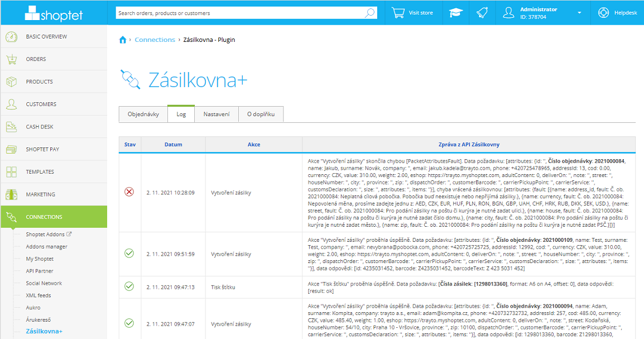Click the Products box icon
The width and height of the screenshot is (644, 339).
pyautogui.click(x=12, y=82)
